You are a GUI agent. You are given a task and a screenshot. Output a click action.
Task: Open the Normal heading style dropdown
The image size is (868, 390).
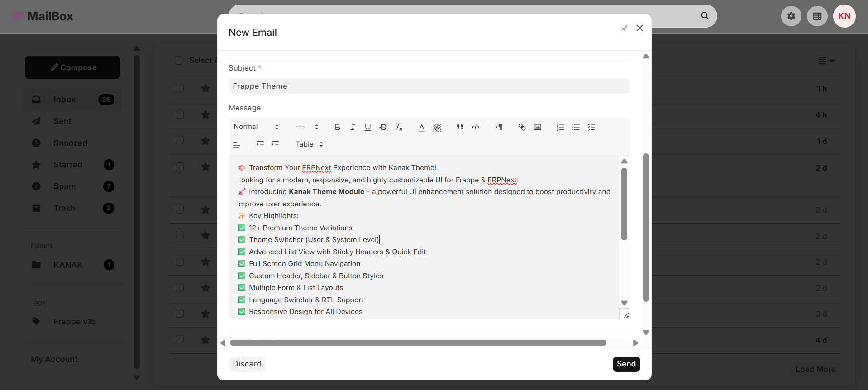[256, 127]
